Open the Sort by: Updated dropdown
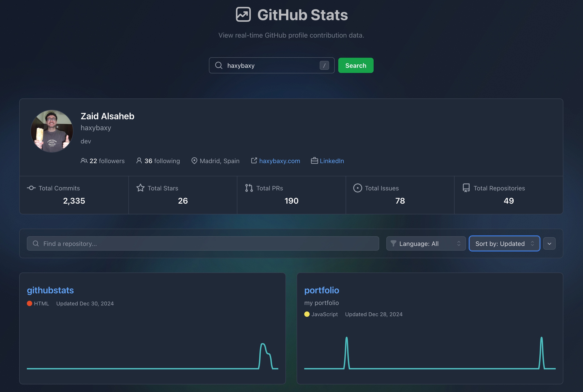Image resolution: width=583 pixels, height=392 pixels. tap(504, 243)
